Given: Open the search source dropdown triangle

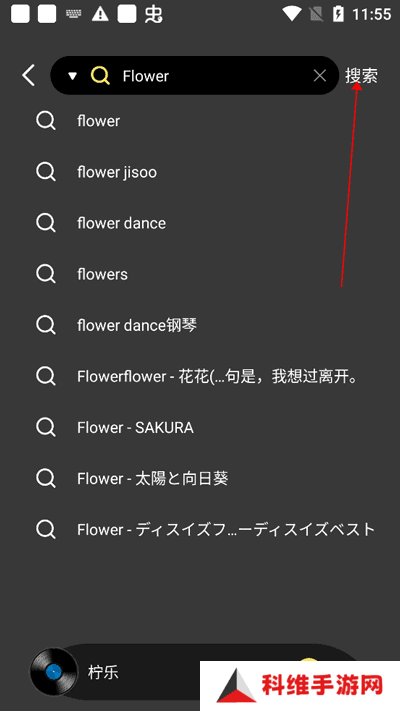Looking at the screenshot, I should (x=72, y=76).
